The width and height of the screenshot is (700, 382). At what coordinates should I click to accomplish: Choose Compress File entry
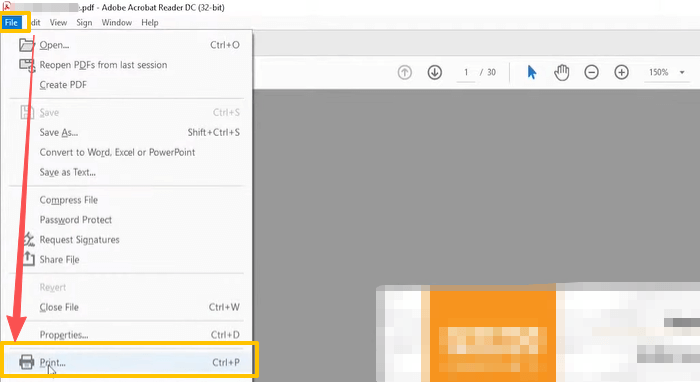[127, 200]
